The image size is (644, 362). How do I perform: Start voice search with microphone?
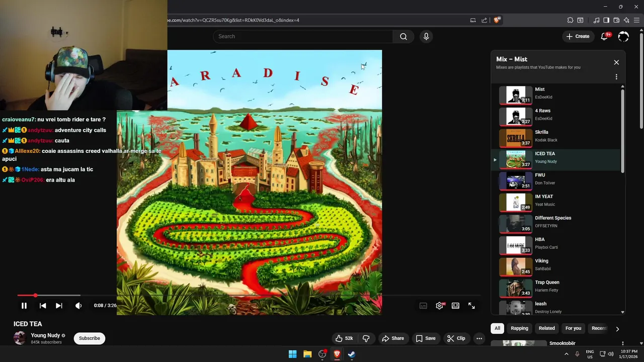point(426,36)
